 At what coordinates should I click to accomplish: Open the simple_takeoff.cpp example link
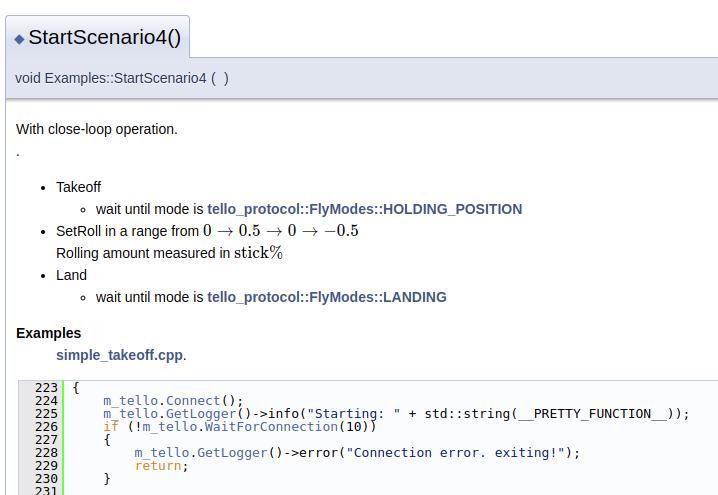click(x=120, y=355)
